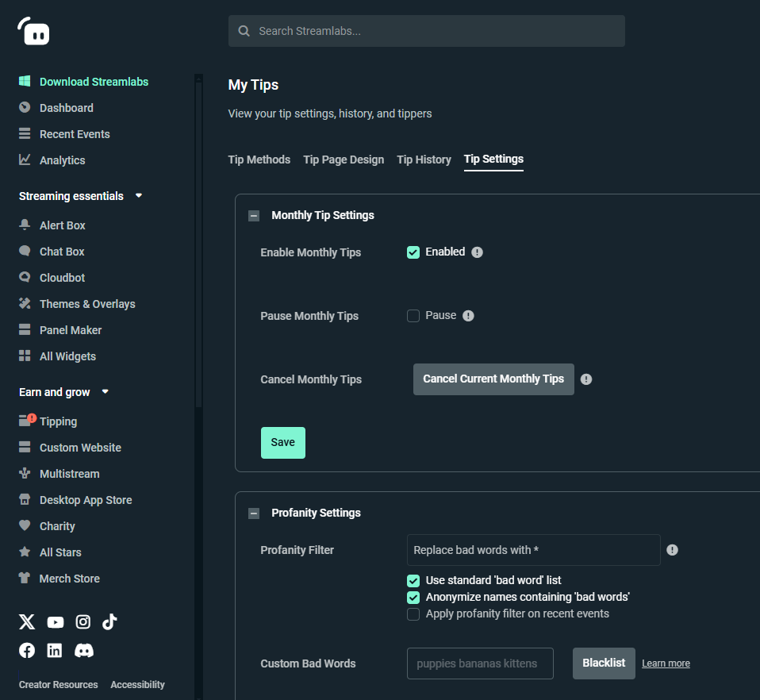Open the Instagram social link
The image size is (760, 700).
[x=83, y=621]
